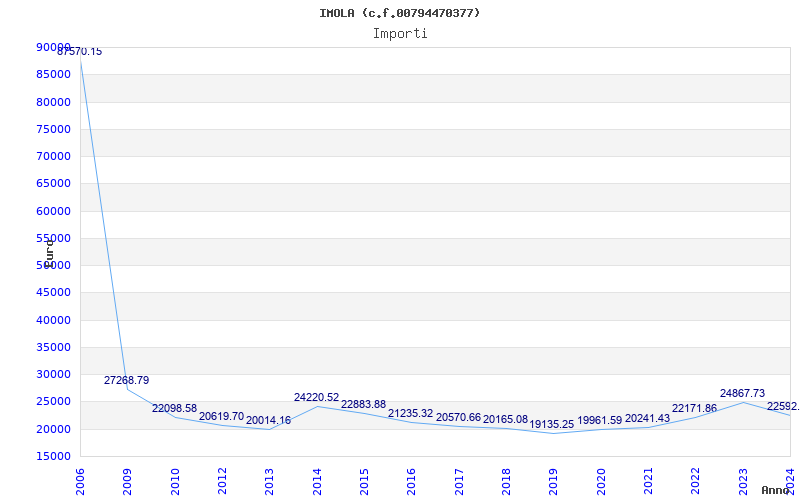The width and height of the screenshot is (800, 500).
Task: Click the 45000 y-axis tick label
Action: pos(54,292)
